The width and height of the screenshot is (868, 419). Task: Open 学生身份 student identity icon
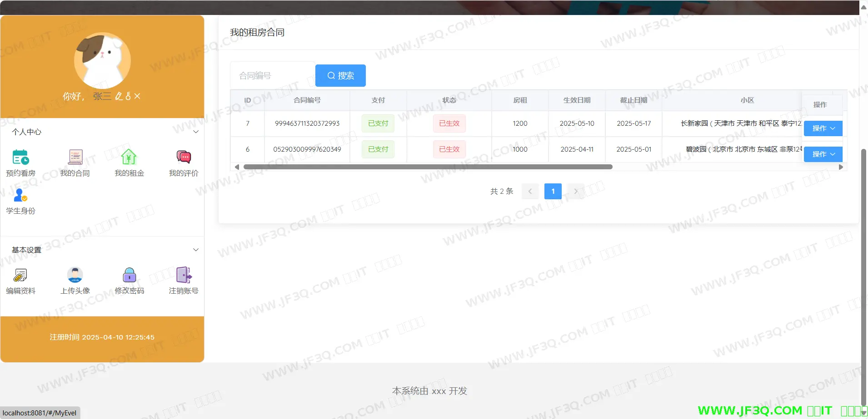pos(20,195)
